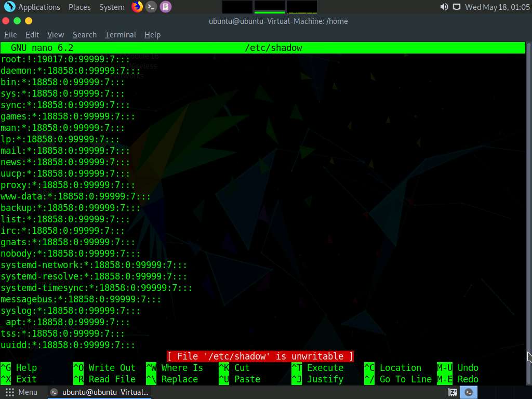Select the ubuntu@ubuntu-Virtual terminal taskbar button
The width and height of the screenshot is (532, 399).
click(100, 392)
